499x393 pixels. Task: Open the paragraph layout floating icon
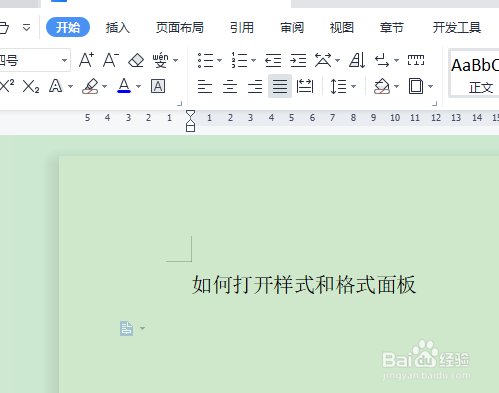tap(127, 328)
